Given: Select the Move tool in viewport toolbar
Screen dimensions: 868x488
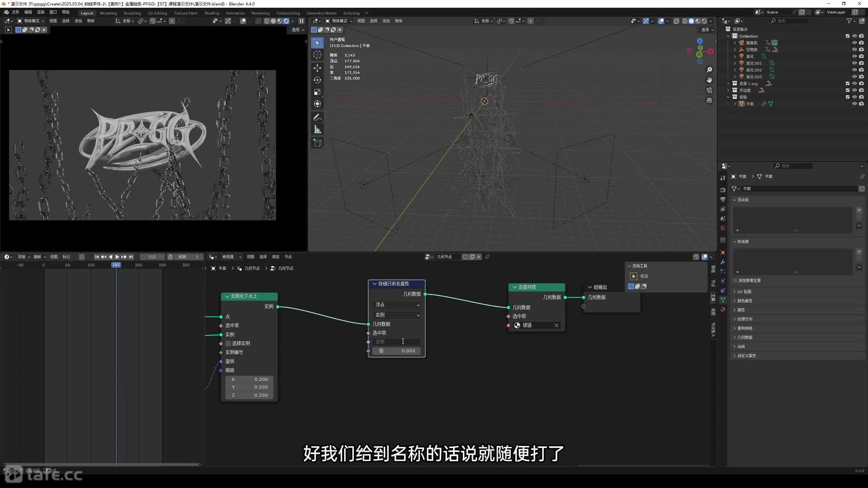Looking at the screenshot, I should [317, 68].
